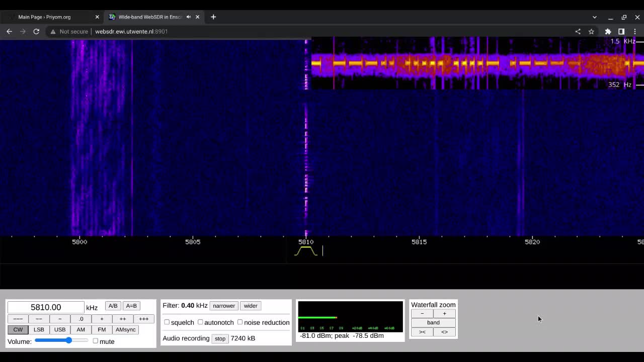This screenshot has height=362, width=644.
Task: Click waterfall zoom >< button
Action: 422,332
